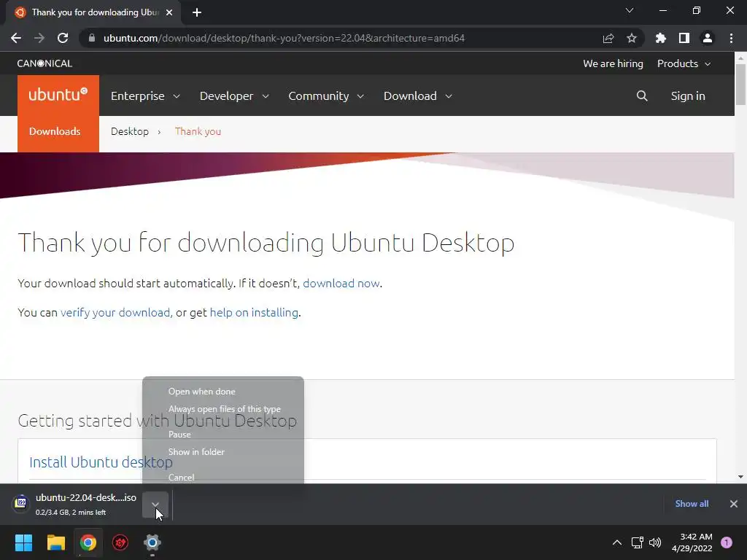Pause the ubuntu ISO download

(x=223, y=435)
